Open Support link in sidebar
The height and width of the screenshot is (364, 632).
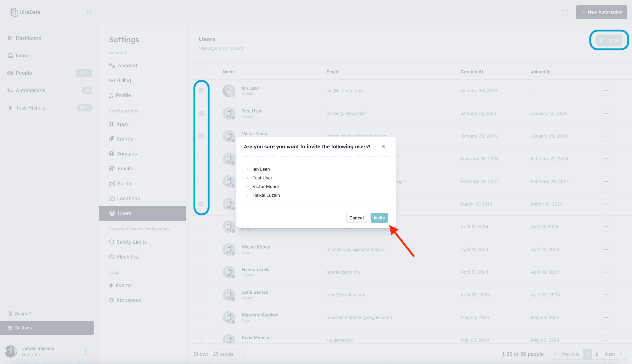(x=23, y=313)
